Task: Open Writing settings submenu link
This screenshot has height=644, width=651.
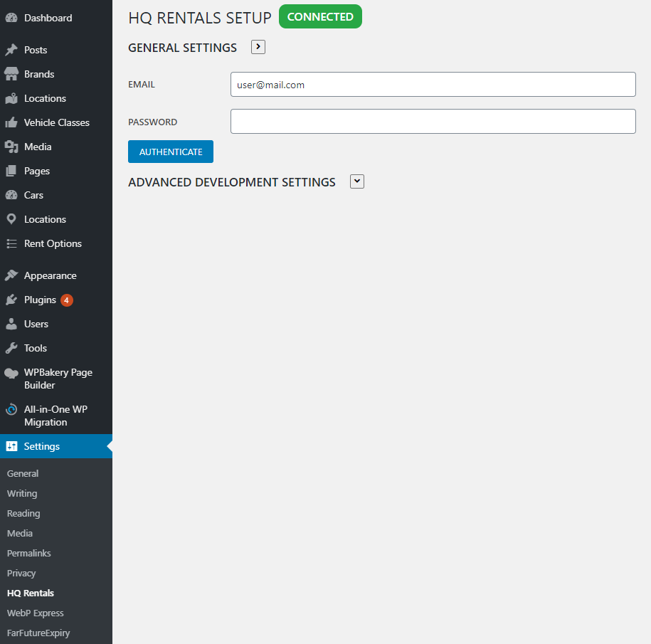Action: pos(22,493)
